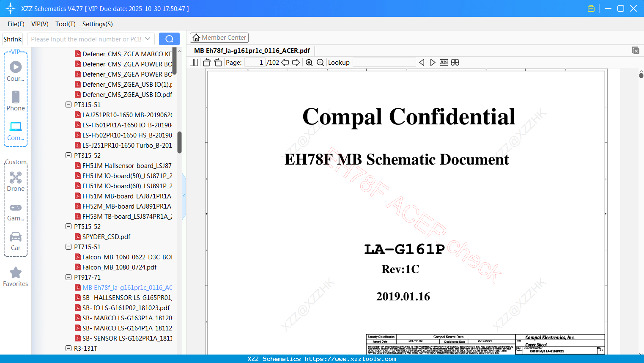Open the Member Center
The width and height of the screenshot is (644, 363).
coord(219,38)
